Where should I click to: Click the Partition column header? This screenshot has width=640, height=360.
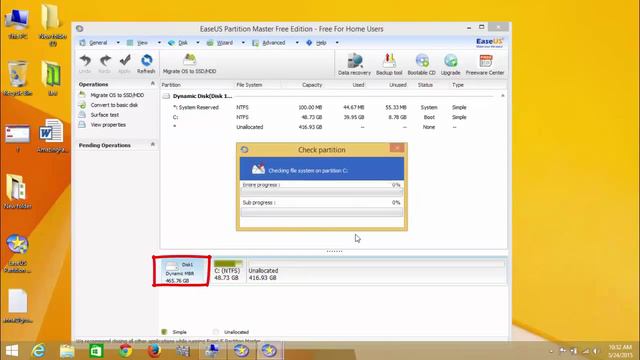[x=171, y=85]
